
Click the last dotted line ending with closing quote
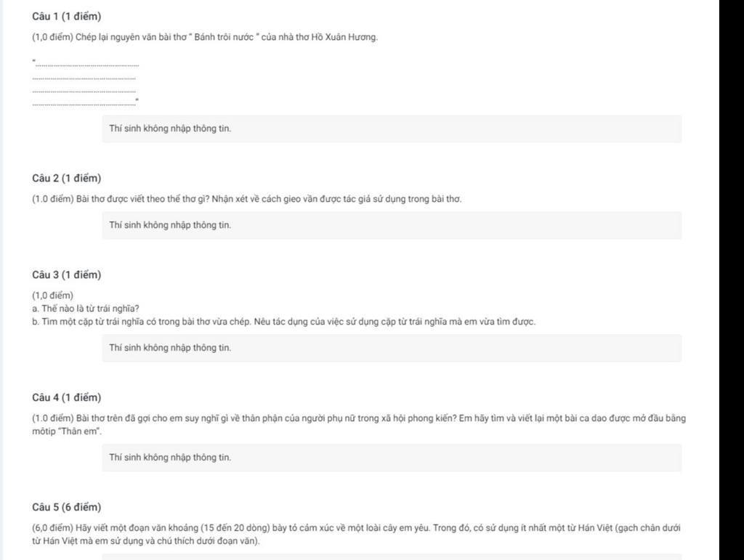86,102
